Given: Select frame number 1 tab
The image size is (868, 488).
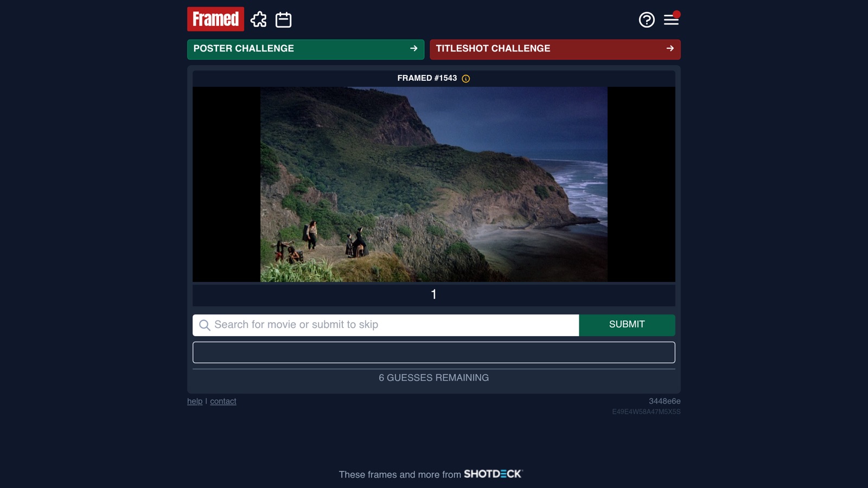Looking at the screenshot, I should pos(433,294).
